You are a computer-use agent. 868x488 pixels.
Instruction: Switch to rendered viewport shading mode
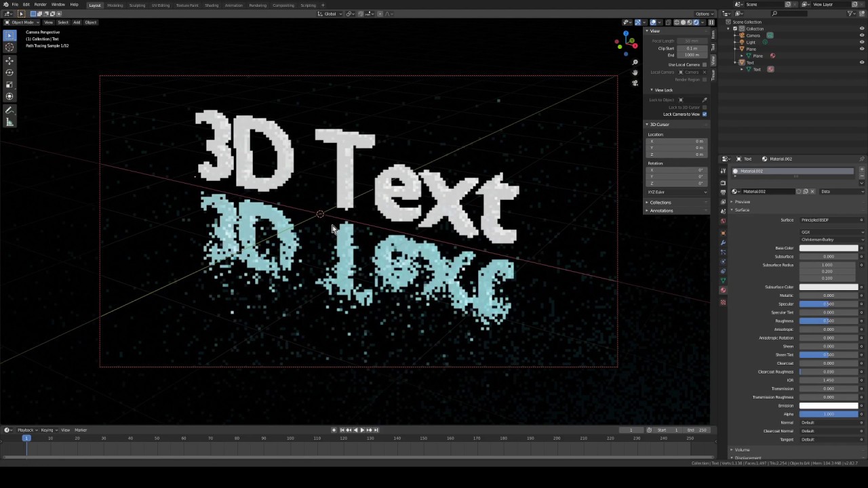(x=696, y=22)
